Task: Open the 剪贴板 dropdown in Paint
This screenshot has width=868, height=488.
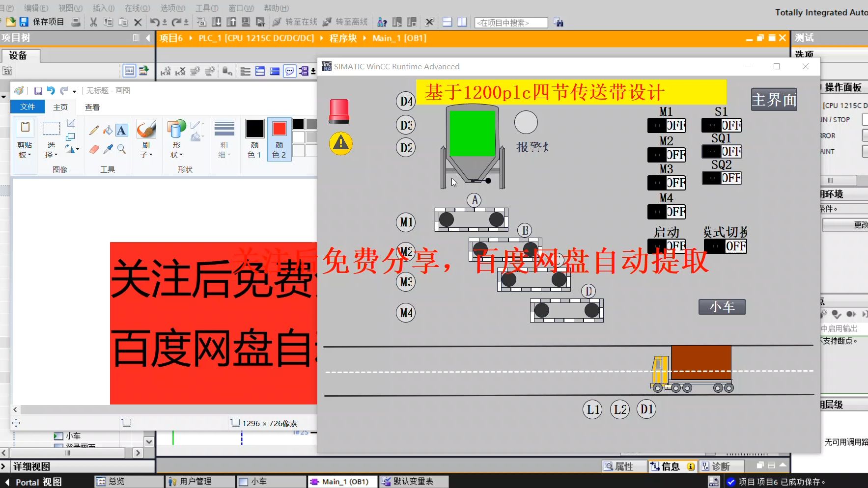Action: (x=25, y=150)
